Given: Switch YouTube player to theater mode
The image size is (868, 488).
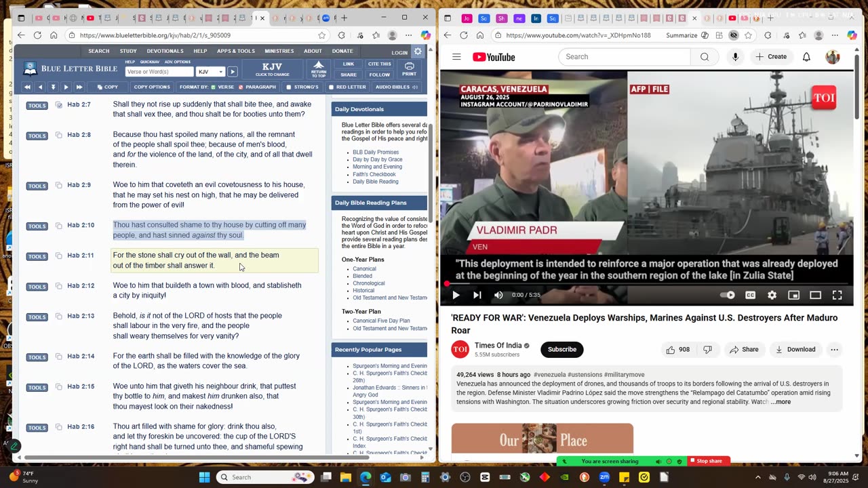Looking at the screenshot, I should 815,295.
